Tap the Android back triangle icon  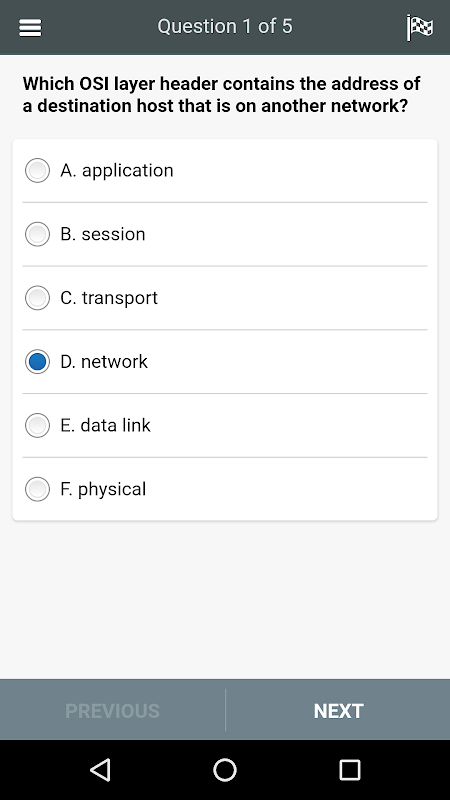pyautogui.click(x=101, y=769)
